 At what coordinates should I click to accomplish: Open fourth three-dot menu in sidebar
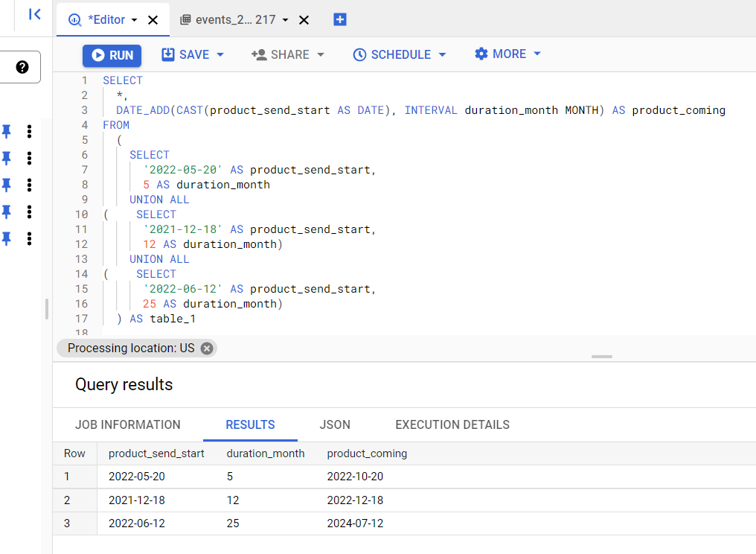pos(30,211)
